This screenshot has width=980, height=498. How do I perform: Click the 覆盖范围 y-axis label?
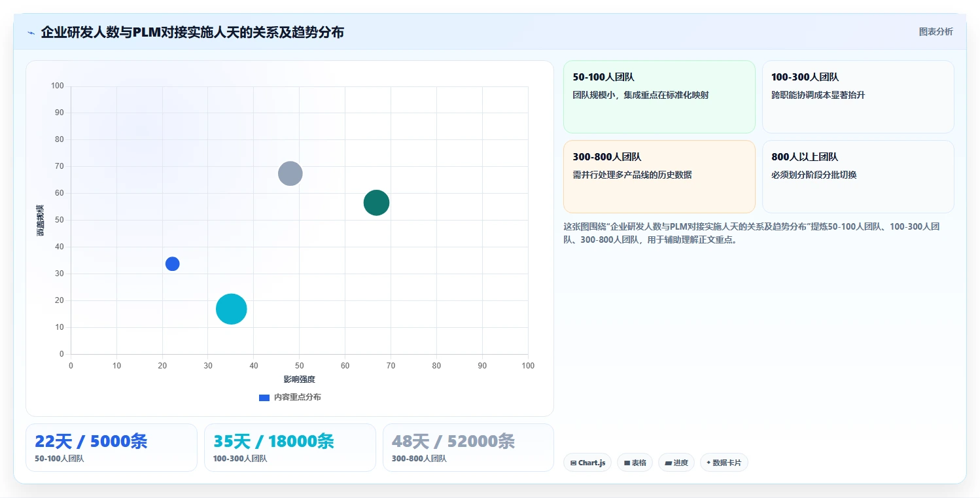point(41,220)
